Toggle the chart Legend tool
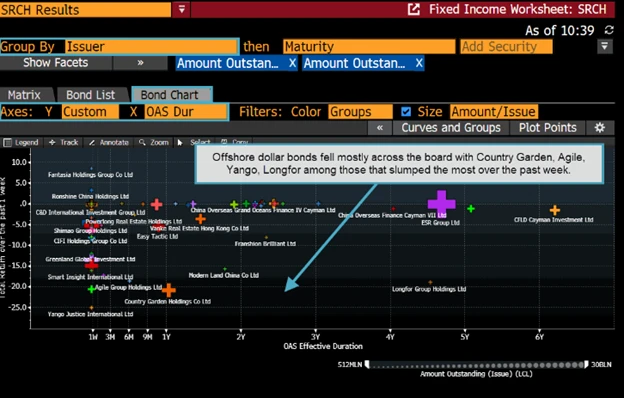Screen dimensions: 624x398 (x=21, y=142)
